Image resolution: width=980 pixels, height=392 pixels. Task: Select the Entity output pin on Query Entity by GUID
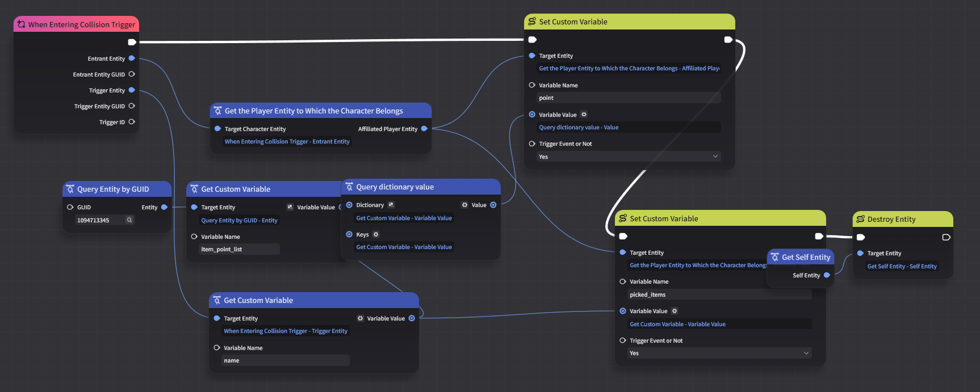pyautogui.click(x=165, y=207)
